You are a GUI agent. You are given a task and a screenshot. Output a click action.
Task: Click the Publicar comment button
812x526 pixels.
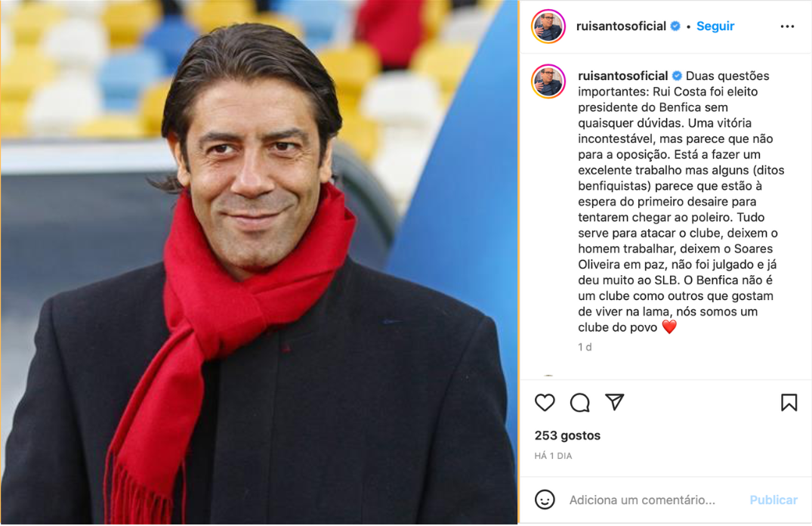point(773,500)
